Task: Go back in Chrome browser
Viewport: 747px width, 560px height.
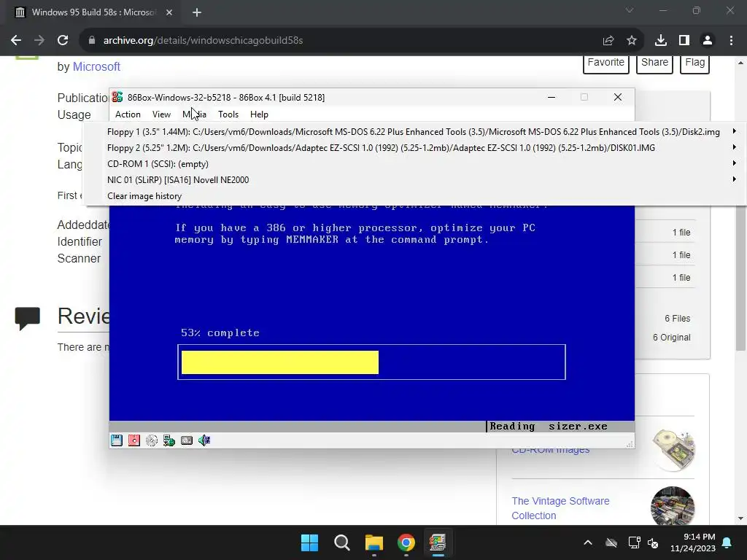Action: pos(16,41)
